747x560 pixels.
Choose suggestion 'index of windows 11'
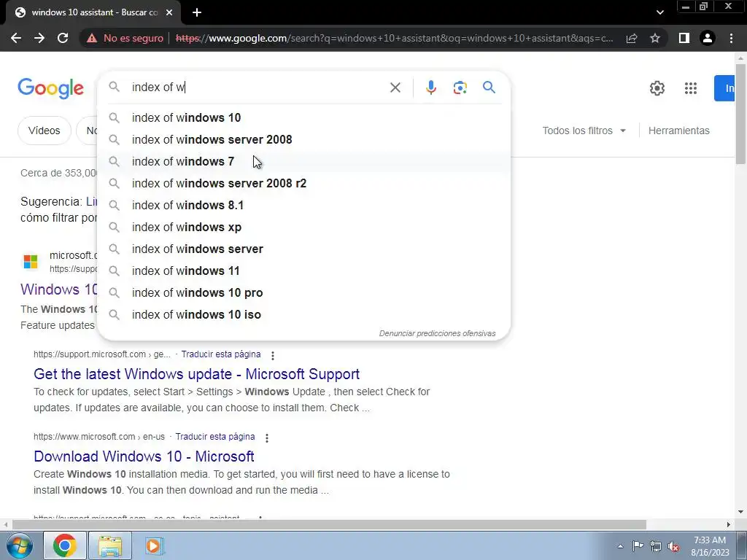303,271
